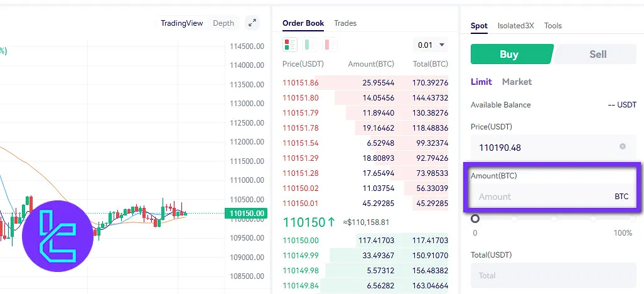Expand the chart to fullscreen
Image resolution: width=644 pixels, height=294 pixels.
(252, 23)
